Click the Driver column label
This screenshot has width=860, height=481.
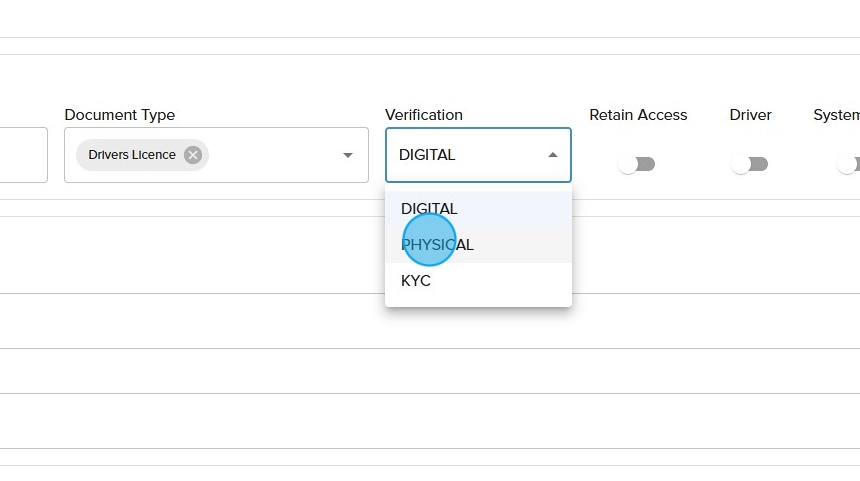click(750, 115)
